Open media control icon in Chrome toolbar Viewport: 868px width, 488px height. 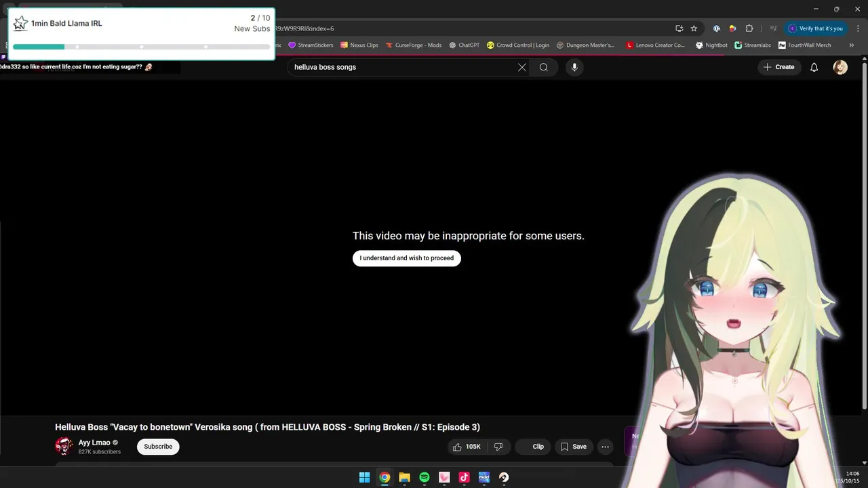[773, 28]
